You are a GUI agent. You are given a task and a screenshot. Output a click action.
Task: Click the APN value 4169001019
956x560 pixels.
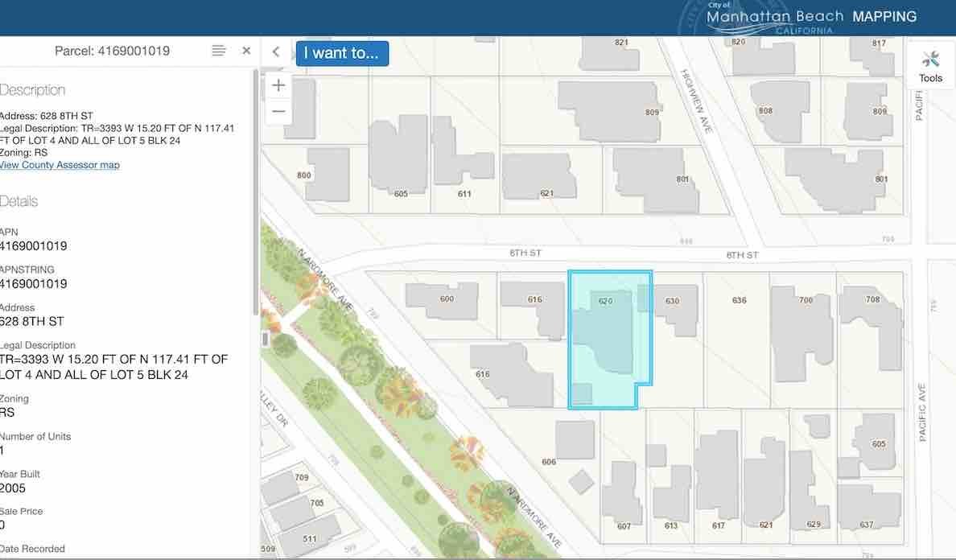pyautogui.click(x=34, y=246)
